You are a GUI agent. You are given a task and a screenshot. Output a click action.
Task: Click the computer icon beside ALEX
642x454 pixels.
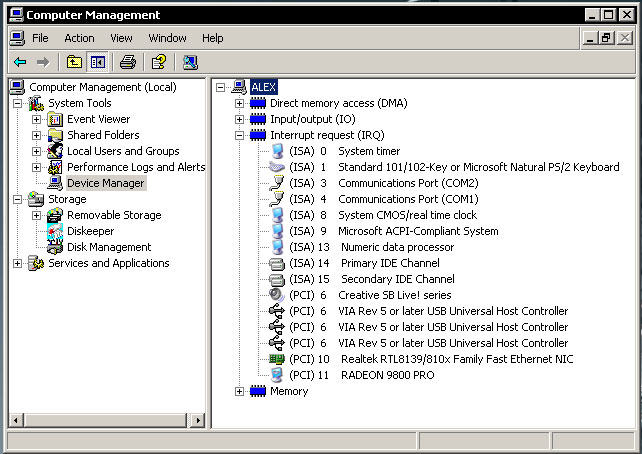(x=239, y=87)
